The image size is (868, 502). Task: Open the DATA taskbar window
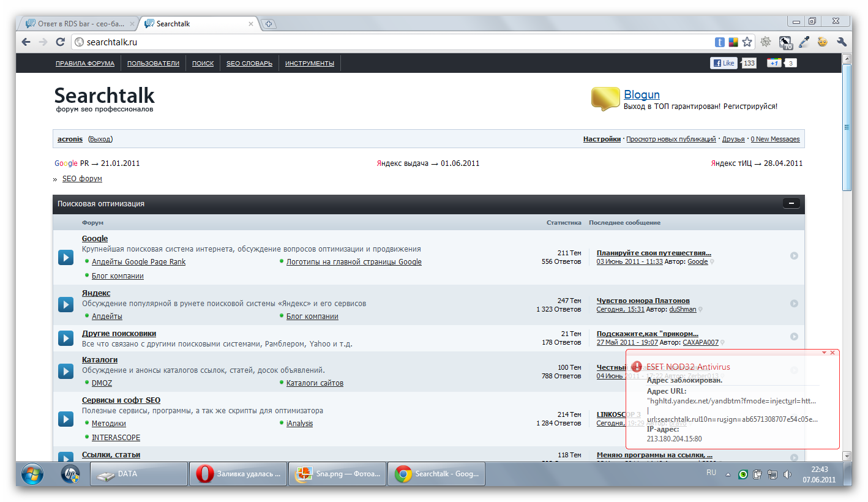(139, 474)
